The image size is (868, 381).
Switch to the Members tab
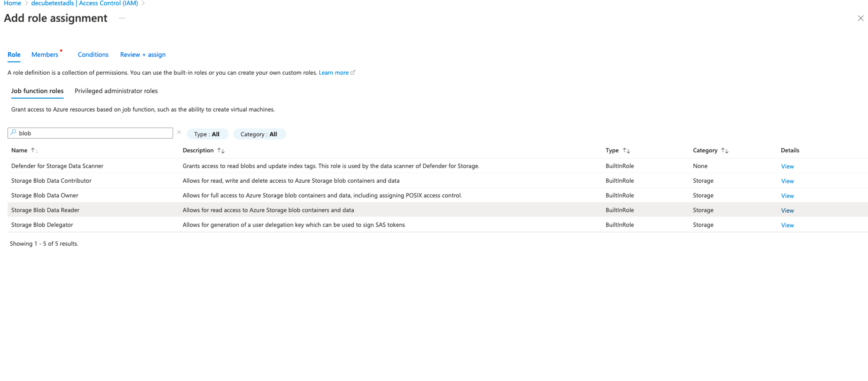45,55
